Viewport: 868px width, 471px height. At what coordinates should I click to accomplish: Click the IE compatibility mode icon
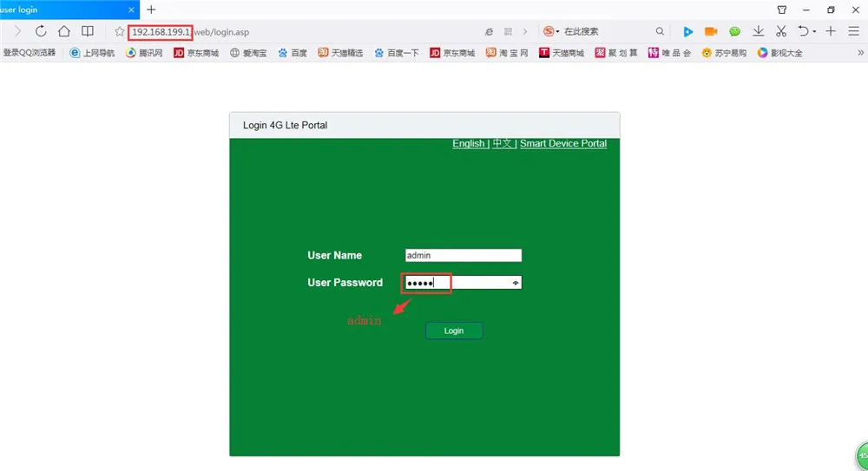[489, 31]
